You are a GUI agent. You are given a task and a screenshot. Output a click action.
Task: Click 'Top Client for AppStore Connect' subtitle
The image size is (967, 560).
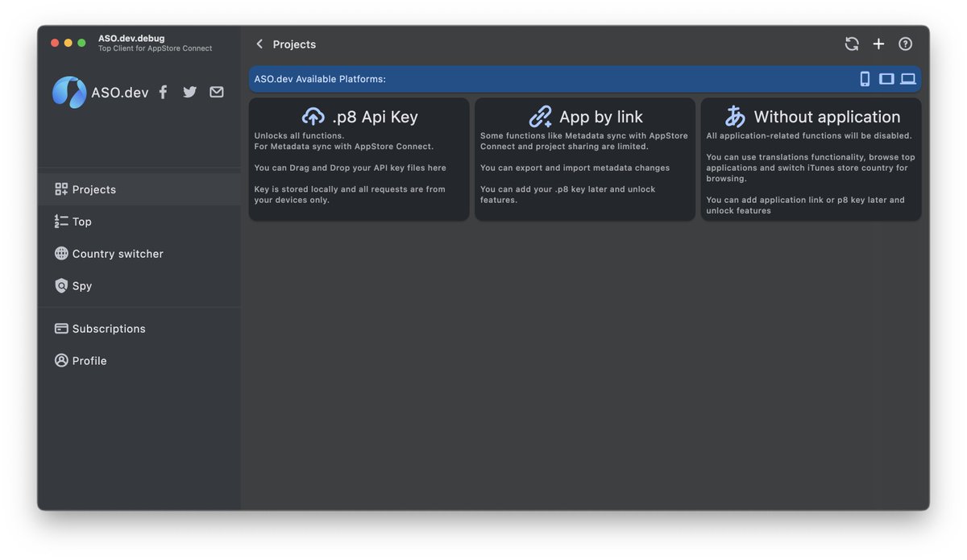coord(156,48)
